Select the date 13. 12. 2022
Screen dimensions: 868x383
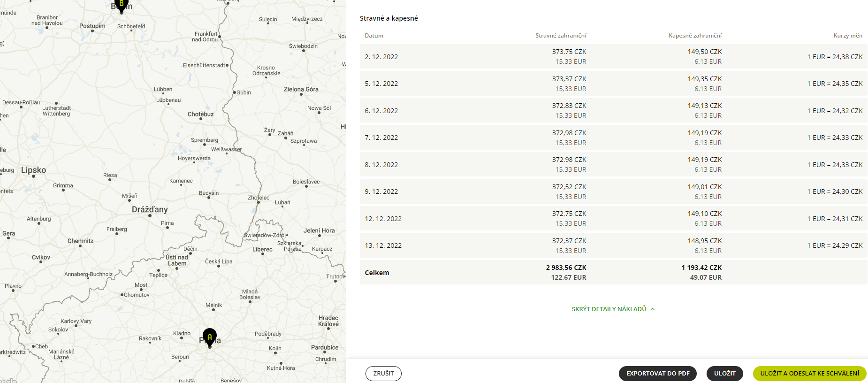point(383,245)
